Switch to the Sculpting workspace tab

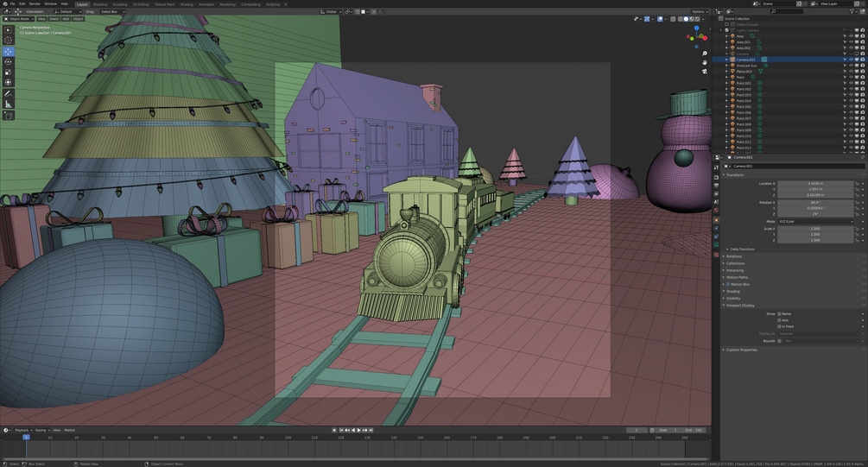point(120,4)
